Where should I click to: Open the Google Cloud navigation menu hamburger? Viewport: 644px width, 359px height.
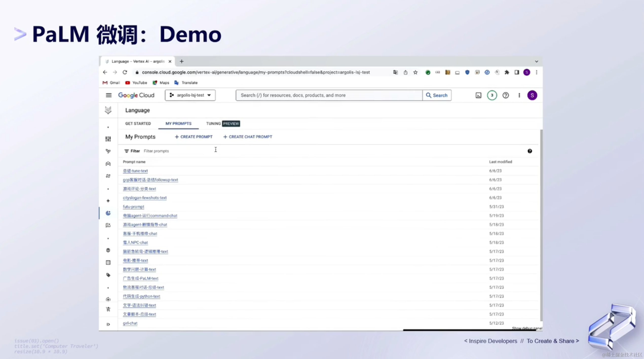pos(108,95)
